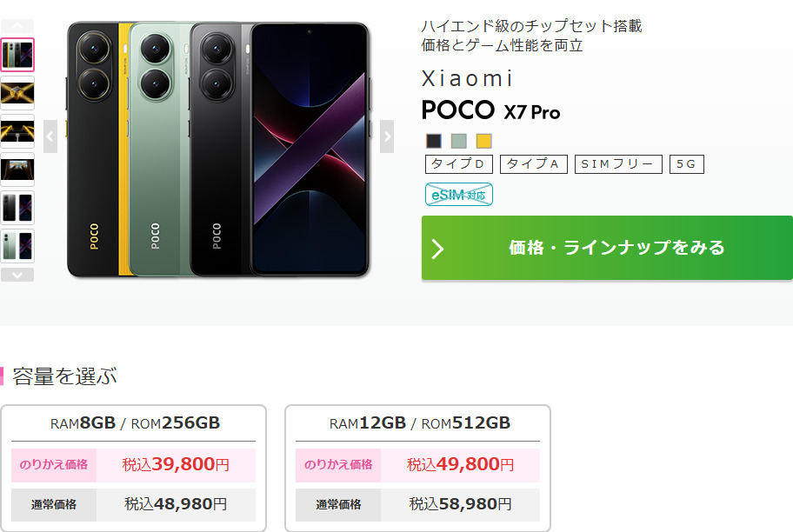793x532 pixels.
Task: Select first thumbnail showing all three phones
Action: [x=17, y=54]
